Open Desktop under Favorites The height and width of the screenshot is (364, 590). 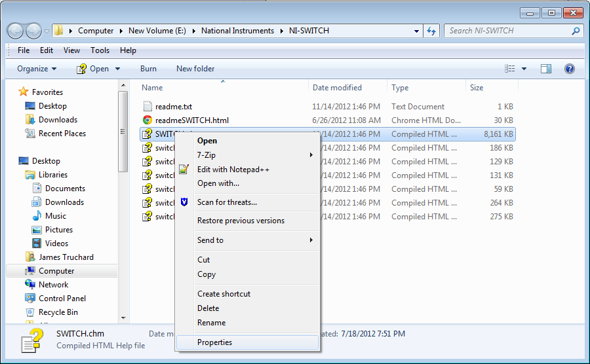52,106
